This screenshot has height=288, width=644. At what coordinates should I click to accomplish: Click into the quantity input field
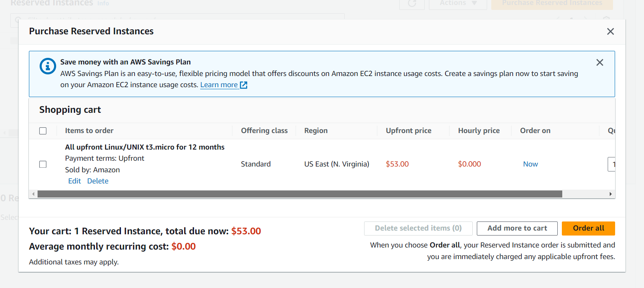tap(612, 164)
